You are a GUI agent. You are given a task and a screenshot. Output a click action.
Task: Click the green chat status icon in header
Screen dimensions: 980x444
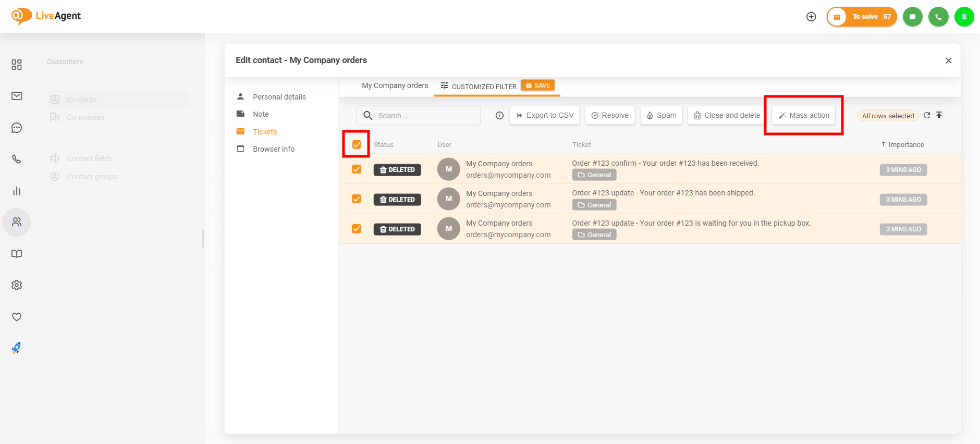click(x=912, y=17)
